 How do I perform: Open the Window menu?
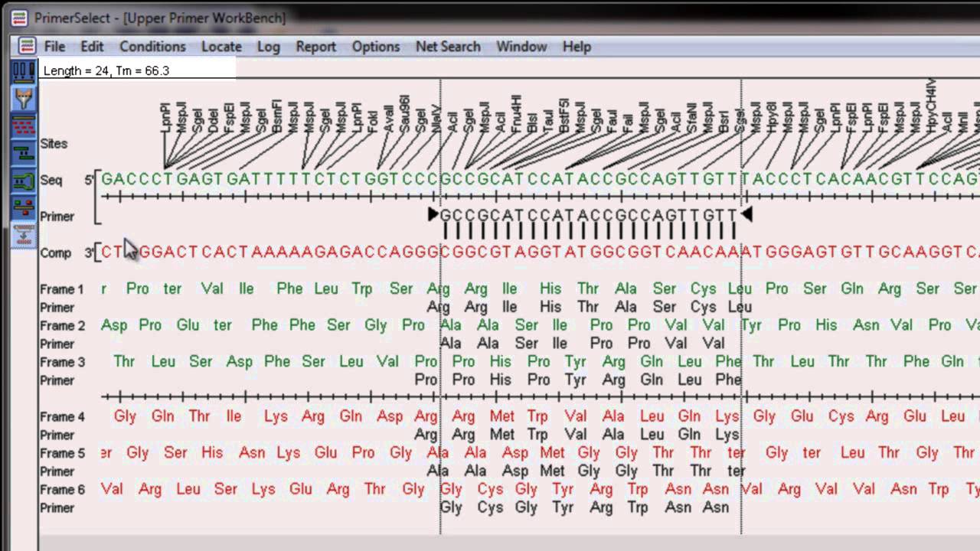[521, 46]
